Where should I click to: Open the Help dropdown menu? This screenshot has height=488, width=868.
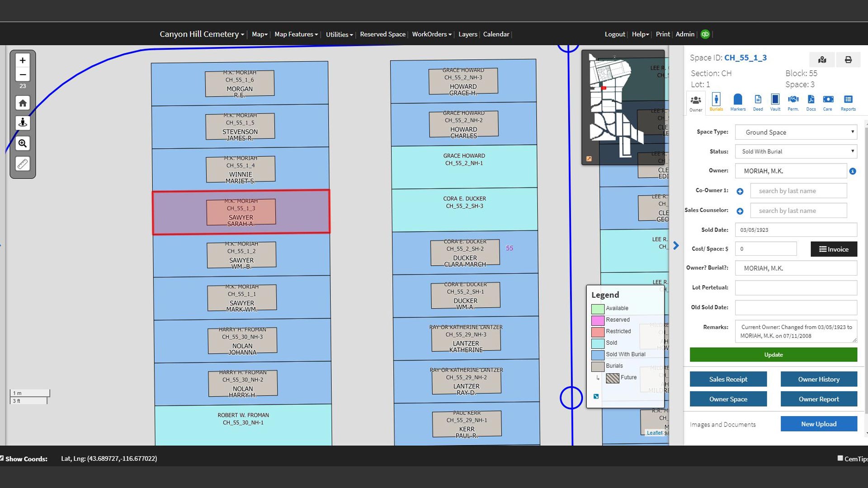tap(640, 34)
